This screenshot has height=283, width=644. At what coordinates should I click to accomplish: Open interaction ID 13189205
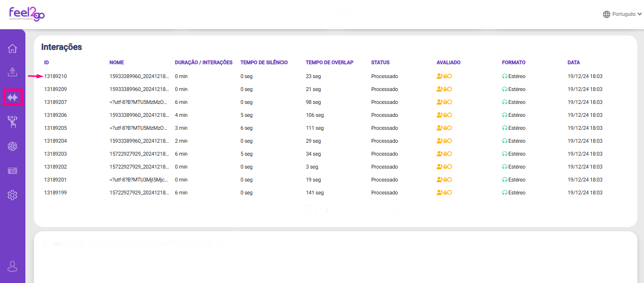tap(56, 128)
